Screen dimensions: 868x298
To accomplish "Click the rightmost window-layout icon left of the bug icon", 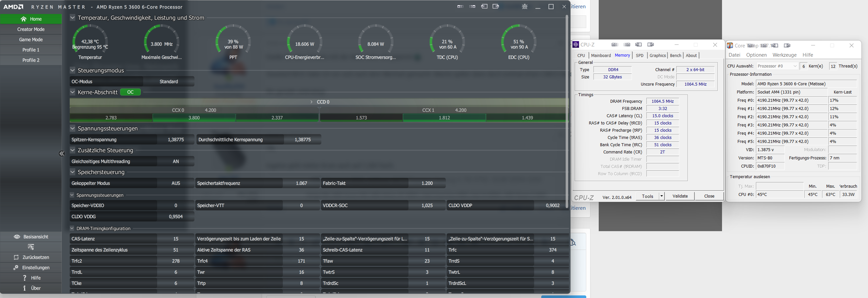I will [496, 6].
